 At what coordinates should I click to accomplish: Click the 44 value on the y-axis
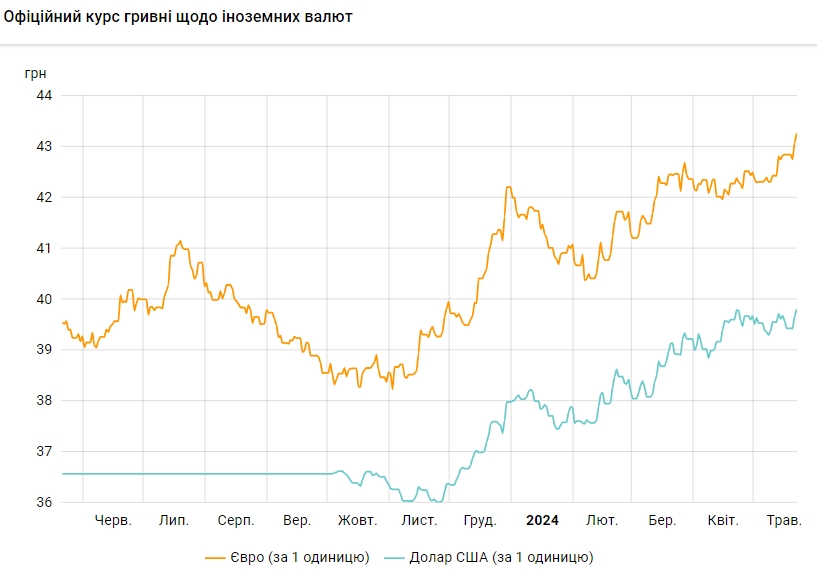tap(43, 95)
